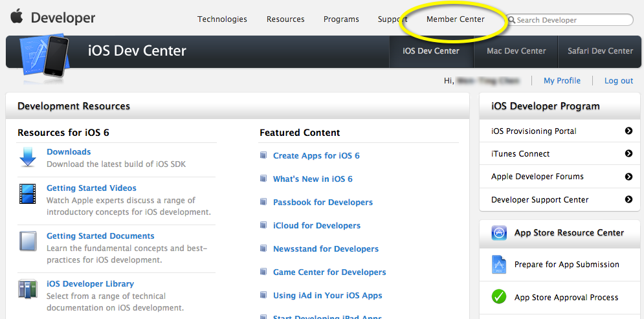The image size is (644, 319).
Task: Open the Downloads link
Action: point(69,152)
